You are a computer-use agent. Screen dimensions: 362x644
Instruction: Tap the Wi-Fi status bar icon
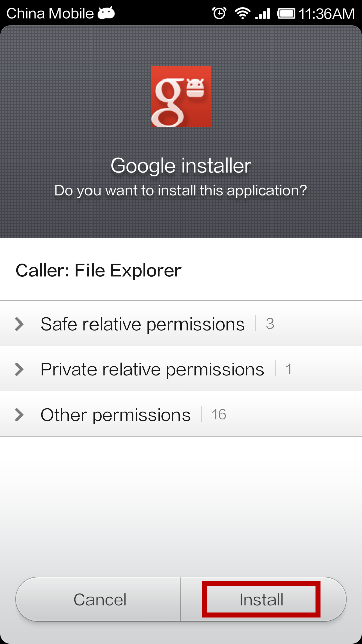pos(242,13)
